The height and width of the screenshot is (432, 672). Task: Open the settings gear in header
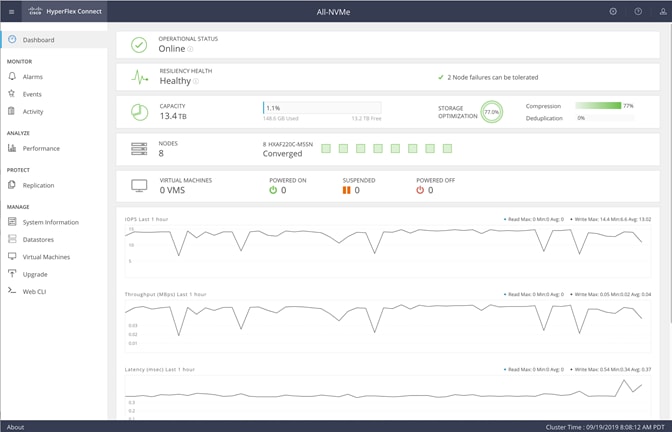click(x=613, y=12)
